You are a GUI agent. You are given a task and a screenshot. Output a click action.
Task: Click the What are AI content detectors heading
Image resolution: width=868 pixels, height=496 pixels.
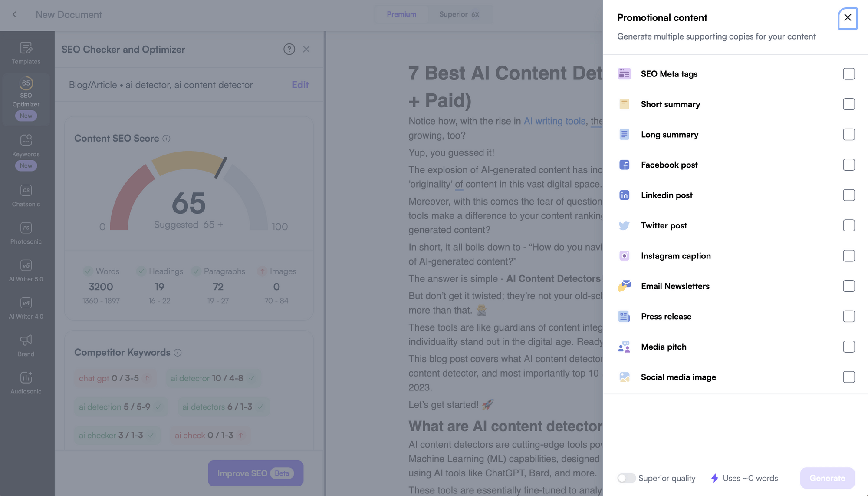[505, 427]
